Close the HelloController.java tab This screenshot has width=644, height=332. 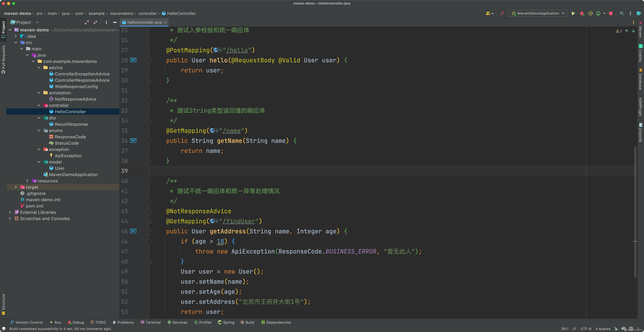(x=165, y=22)
